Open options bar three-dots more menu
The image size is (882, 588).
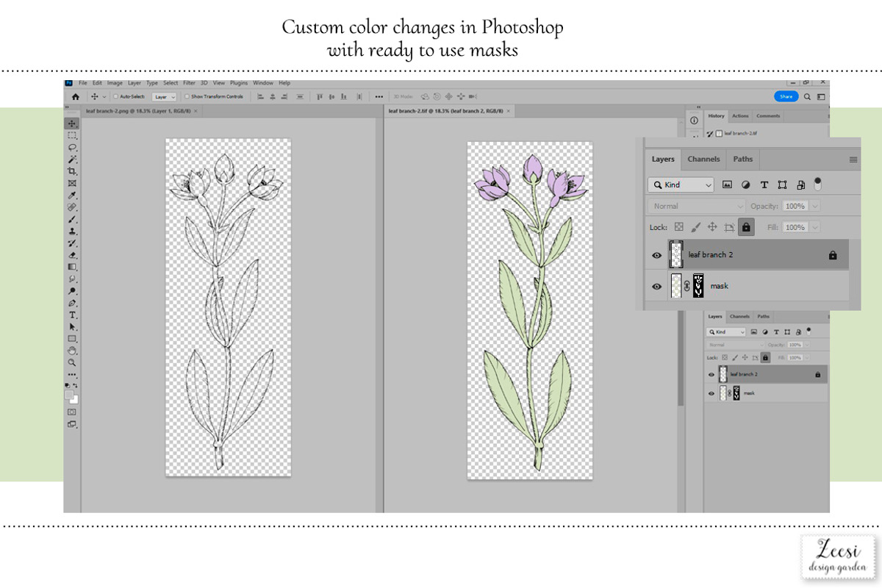379,96
